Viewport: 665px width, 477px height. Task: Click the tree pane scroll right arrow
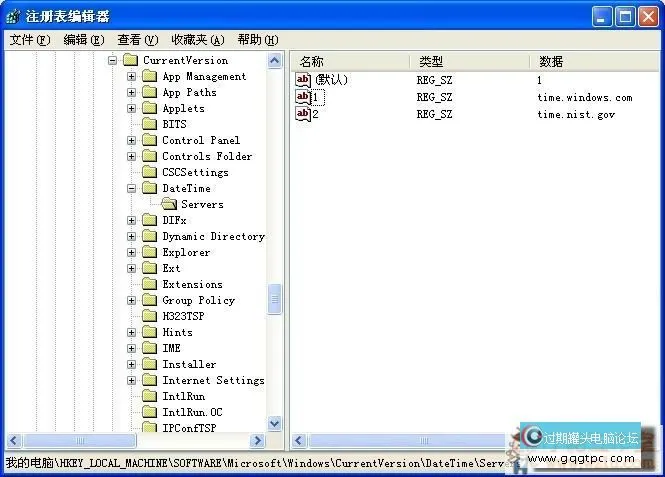[257, 441]
